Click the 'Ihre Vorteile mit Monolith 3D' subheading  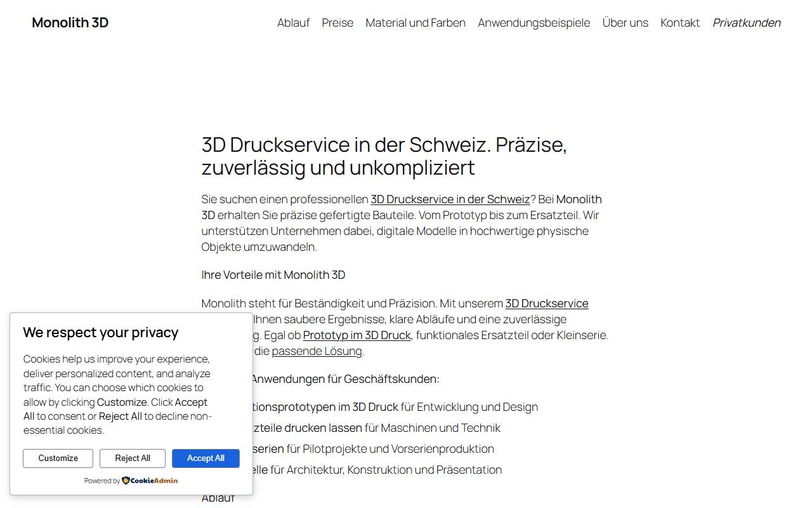(x=273, y=275)
